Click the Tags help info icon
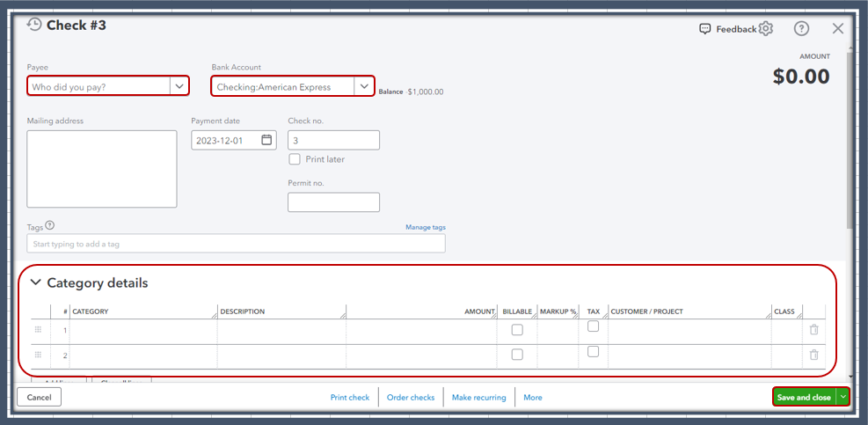This screenshot has width=868, height=425. click(50, 225)
